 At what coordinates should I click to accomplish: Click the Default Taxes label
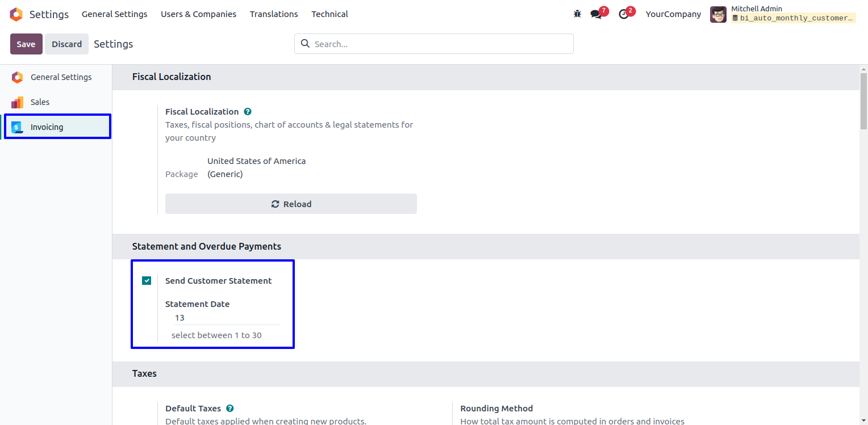(x=193, y=409)
